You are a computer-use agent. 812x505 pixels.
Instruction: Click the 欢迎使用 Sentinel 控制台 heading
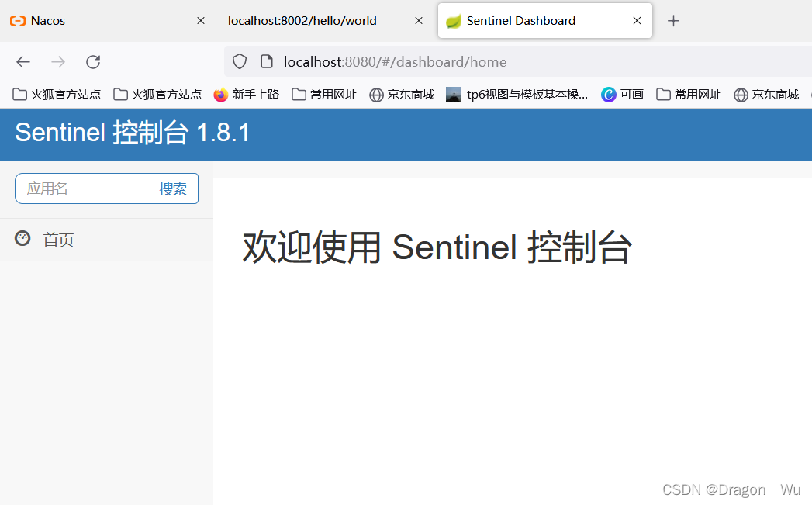[x=437, y=247]
